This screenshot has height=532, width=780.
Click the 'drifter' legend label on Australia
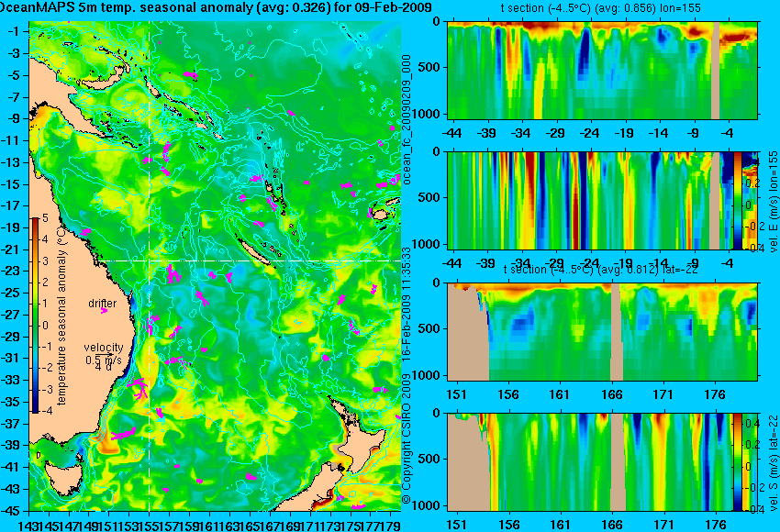pos(103,304)
